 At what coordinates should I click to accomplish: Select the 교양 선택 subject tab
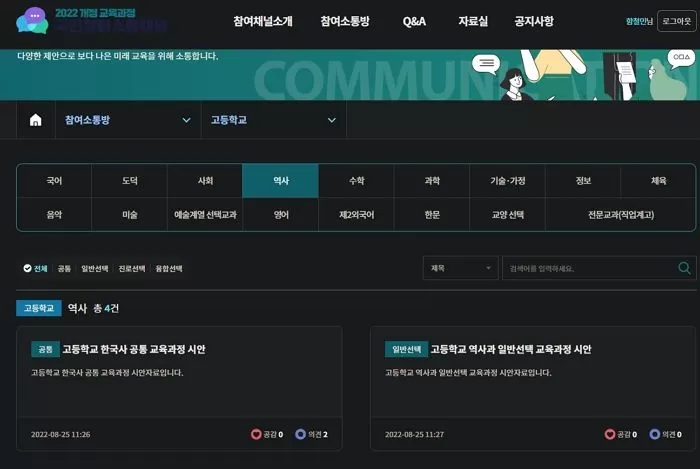(508, 215)
